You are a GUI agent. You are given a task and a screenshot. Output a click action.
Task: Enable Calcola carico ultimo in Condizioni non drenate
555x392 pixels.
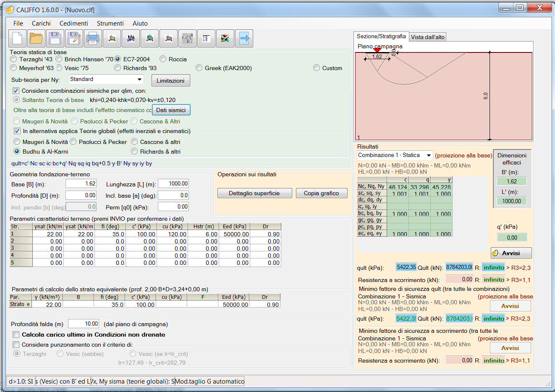(16, 335)
